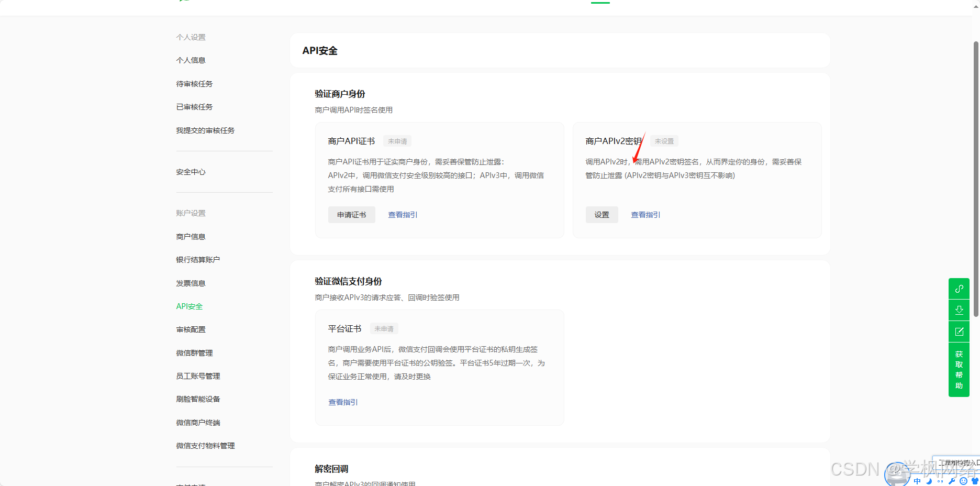The image size is (980, 486).
Task: Click 查看指引 link under 平台证书
Action: tap(343, 402)
